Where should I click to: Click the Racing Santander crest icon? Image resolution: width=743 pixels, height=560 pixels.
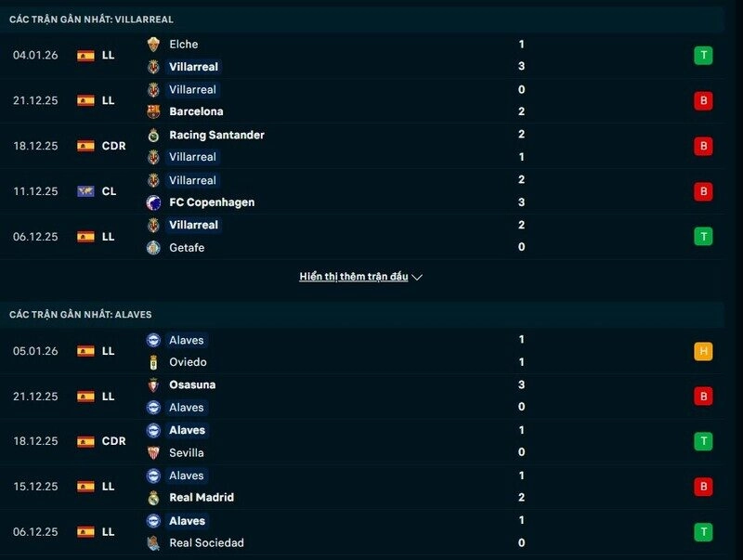point(153,135)
